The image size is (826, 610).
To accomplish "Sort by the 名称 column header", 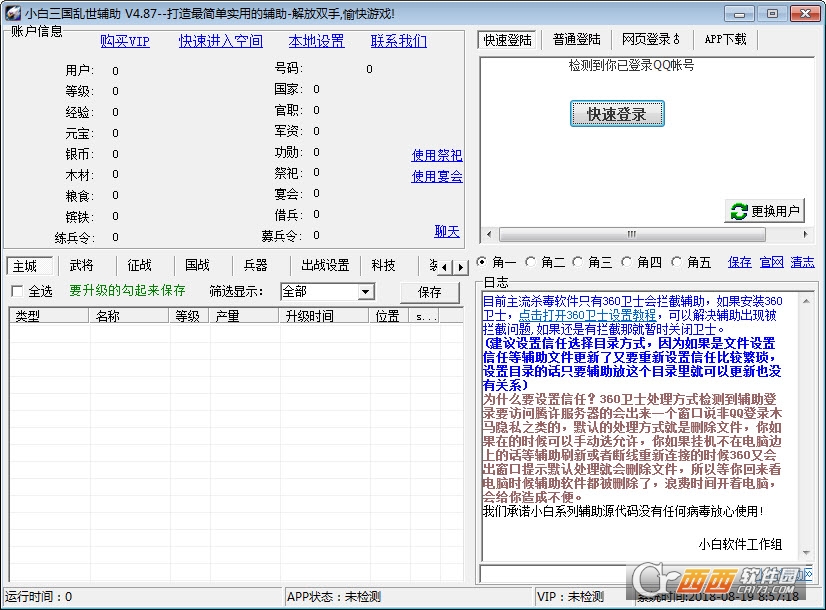I will pyautogui.click(x=129, y=316).
